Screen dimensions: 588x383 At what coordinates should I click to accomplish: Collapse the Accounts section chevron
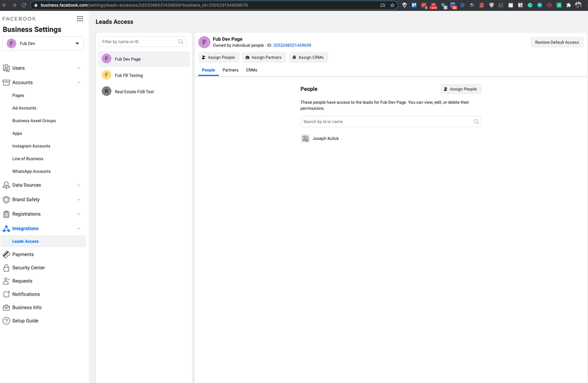point(78,83)
